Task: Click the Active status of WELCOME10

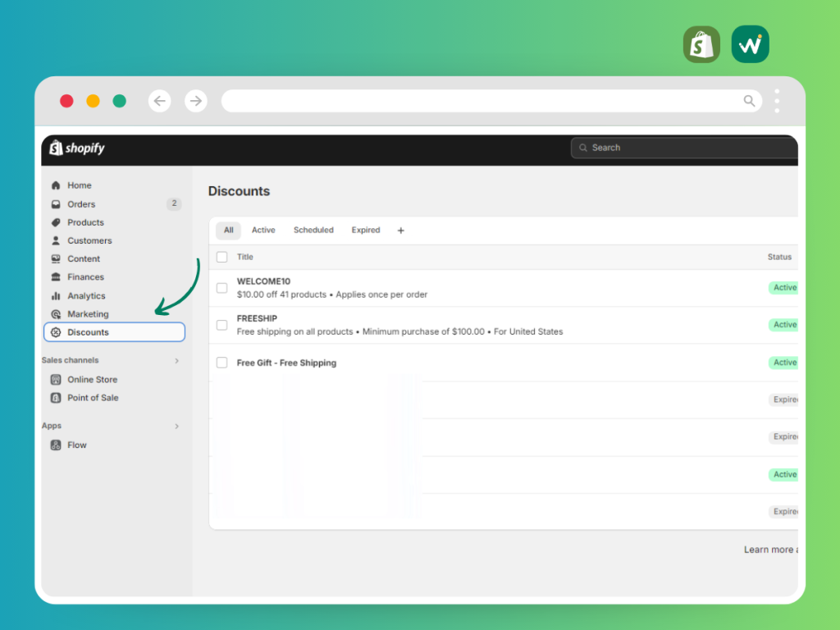Action: tap(783, 288)
